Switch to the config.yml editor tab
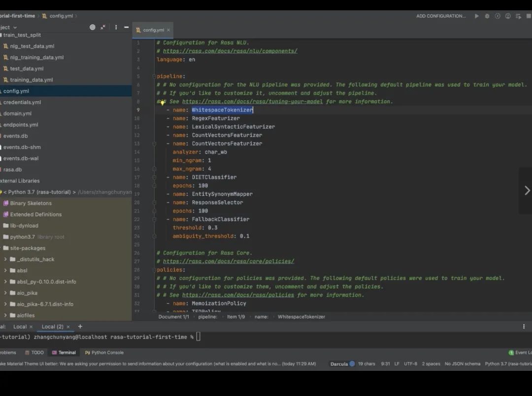The image size is (532, 396). tap(153, 30)
